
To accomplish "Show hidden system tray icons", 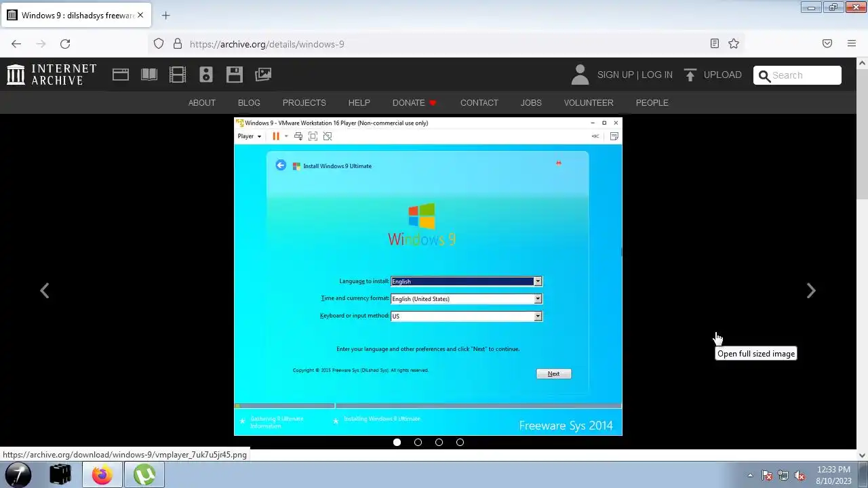I will point(750,475).
